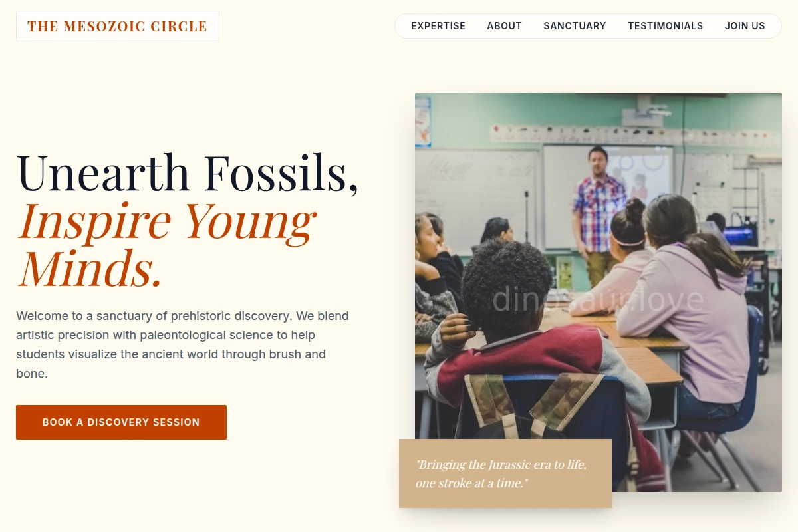
Task: Click the camouflage backpack on the chair
Action: click(x=532, y=406)
